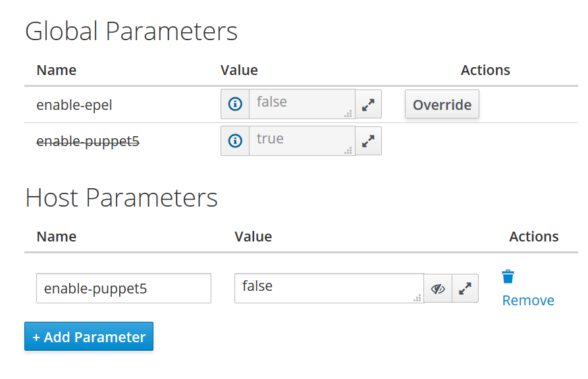Click resize handle of host value textarea

417,298
